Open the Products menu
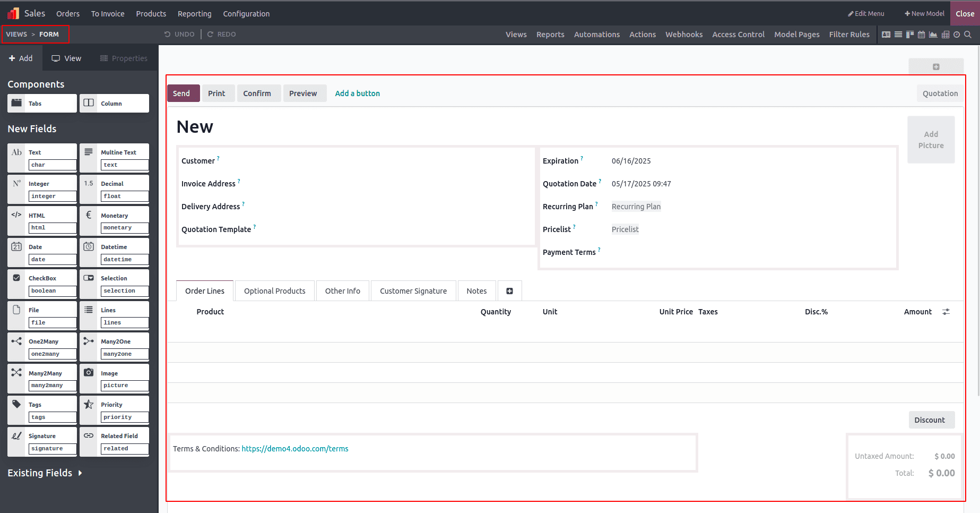The height and width of the screenshot is (513, 980). pos(151,14)
